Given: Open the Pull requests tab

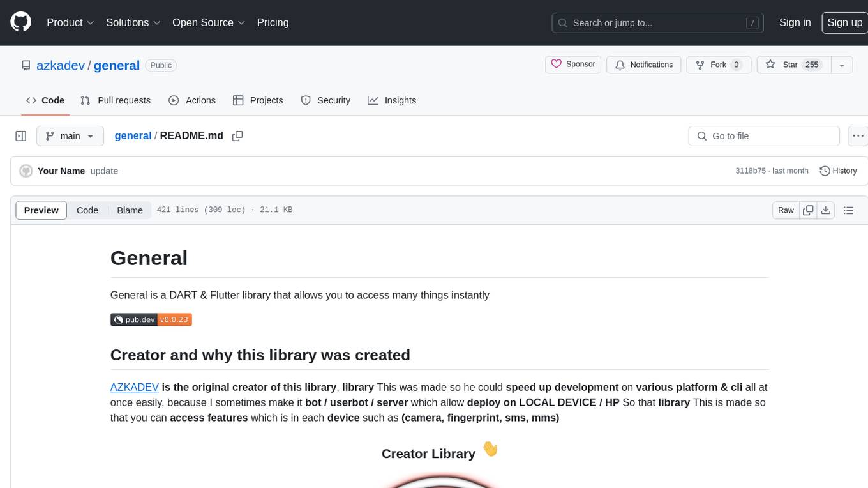Looking at the screenshot, I should (116, 100).
